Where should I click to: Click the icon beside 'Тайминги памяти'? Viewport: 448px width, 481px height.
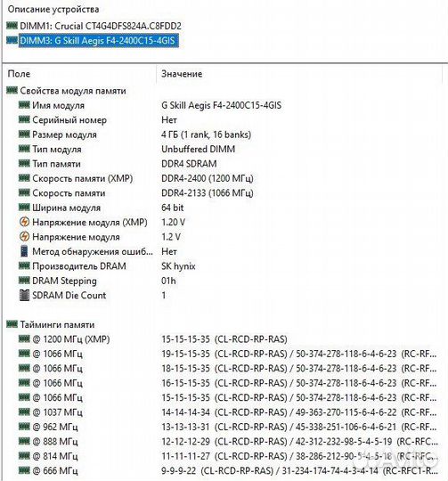[12, 324]
